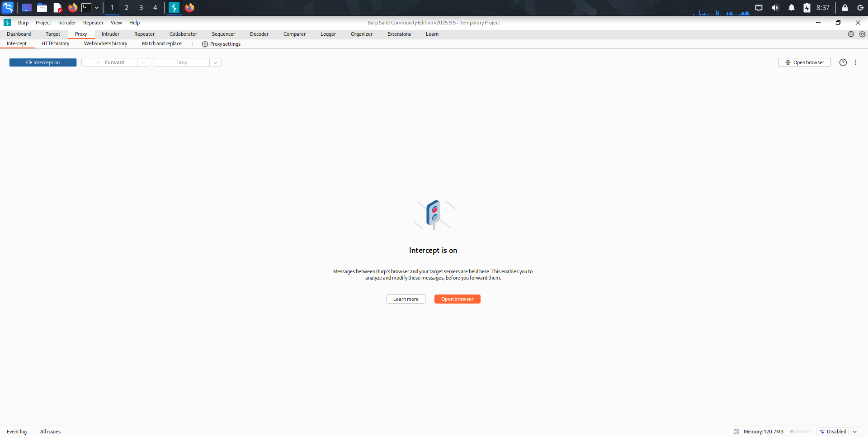Click the volume speaker tray icon
The width and height of the screenshot is (868, 437).
click(x=775, y=8)
